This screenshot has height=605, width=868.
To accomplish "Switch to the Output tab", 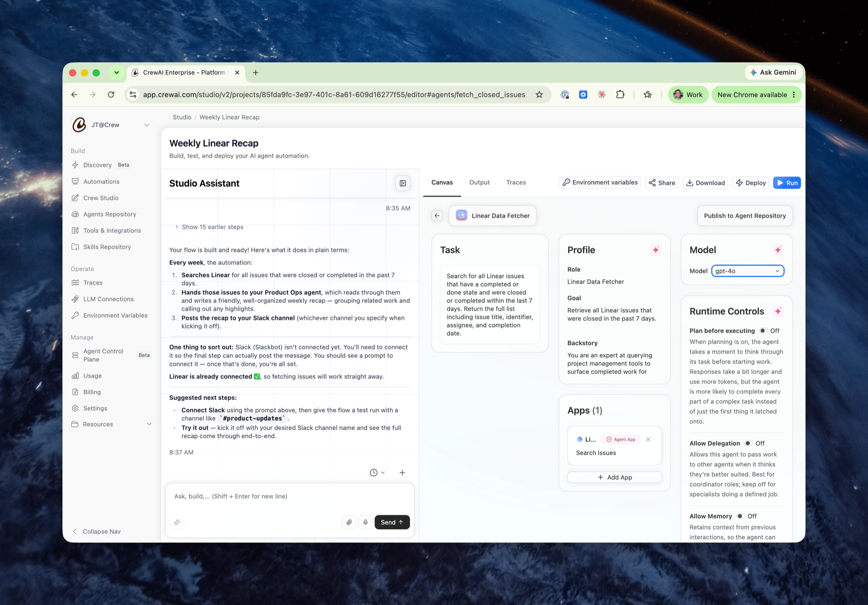I will pos(479,183).
